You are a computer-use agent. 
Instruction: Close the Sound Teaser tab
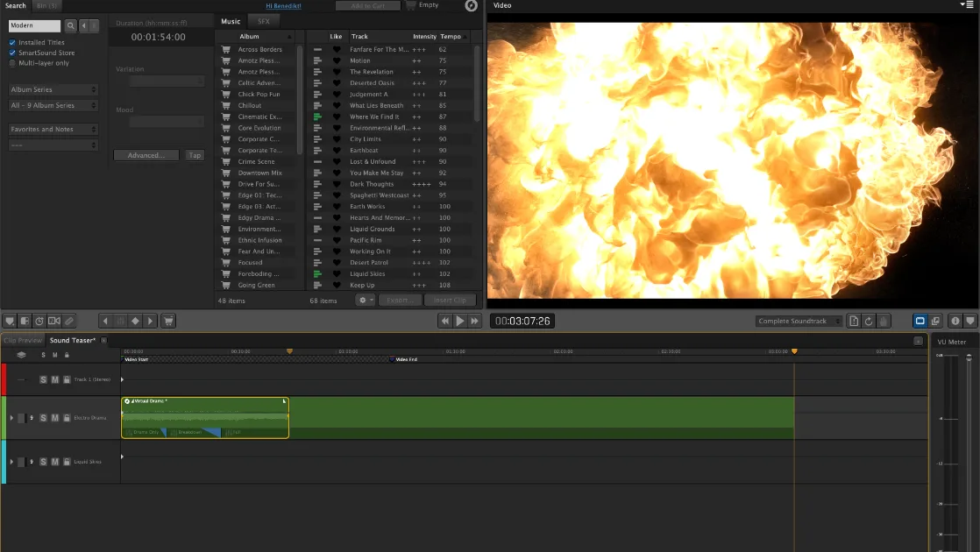click(x=103, y=340)
